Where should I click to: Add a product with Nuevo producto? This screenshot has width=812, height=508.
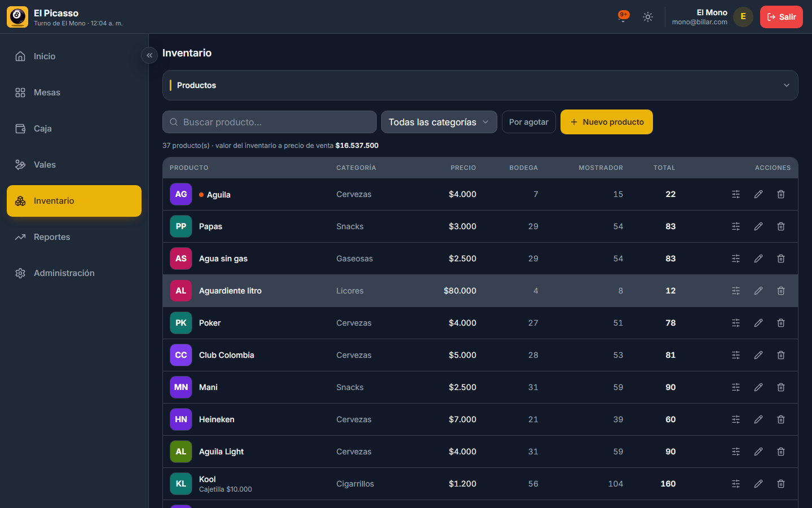click(x=607, y=122)
